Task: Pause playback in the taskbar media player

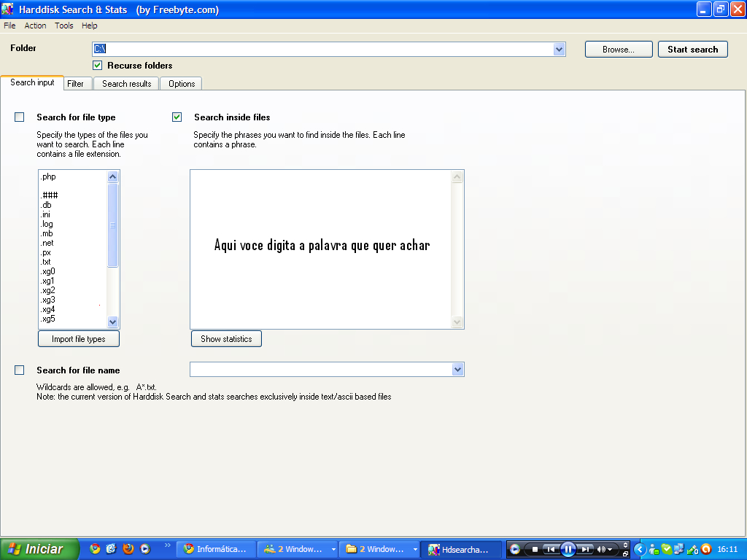Action: (x=568, y=549)
